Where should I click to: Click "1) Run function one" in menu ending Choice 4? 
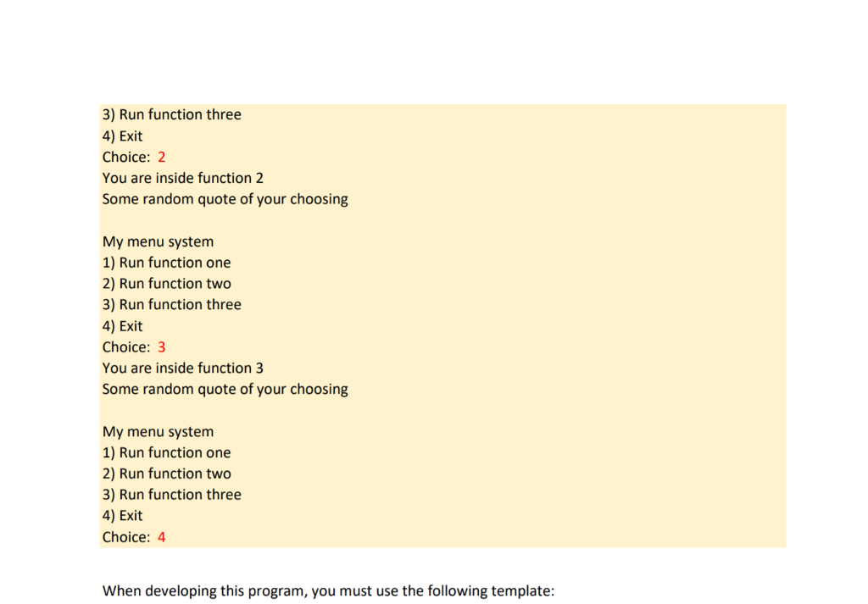click(167, 453)
